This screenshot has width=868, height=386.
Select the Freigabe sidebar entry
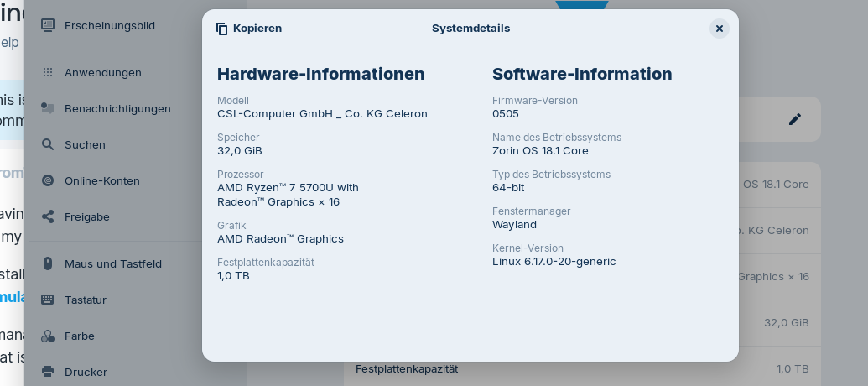click(87, 216)
